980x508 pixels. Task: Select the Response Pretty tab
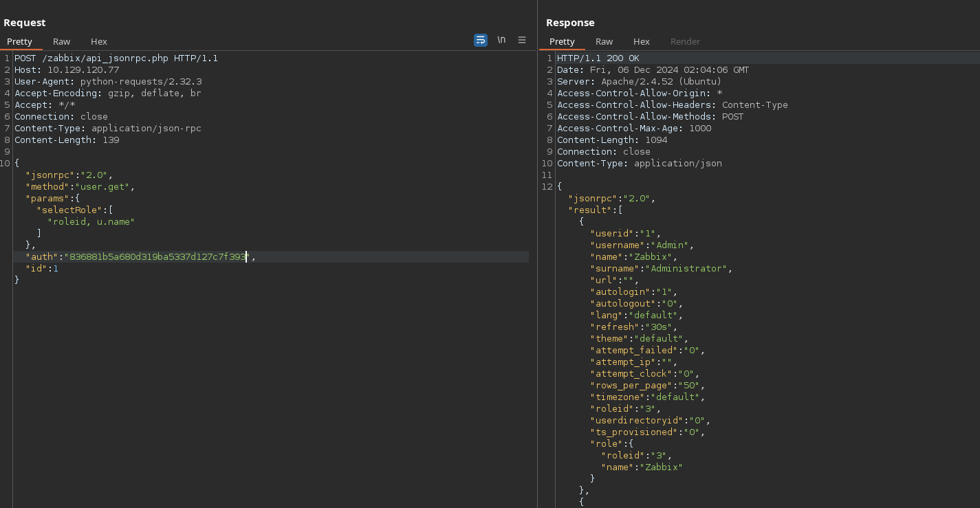click(562, 41)
